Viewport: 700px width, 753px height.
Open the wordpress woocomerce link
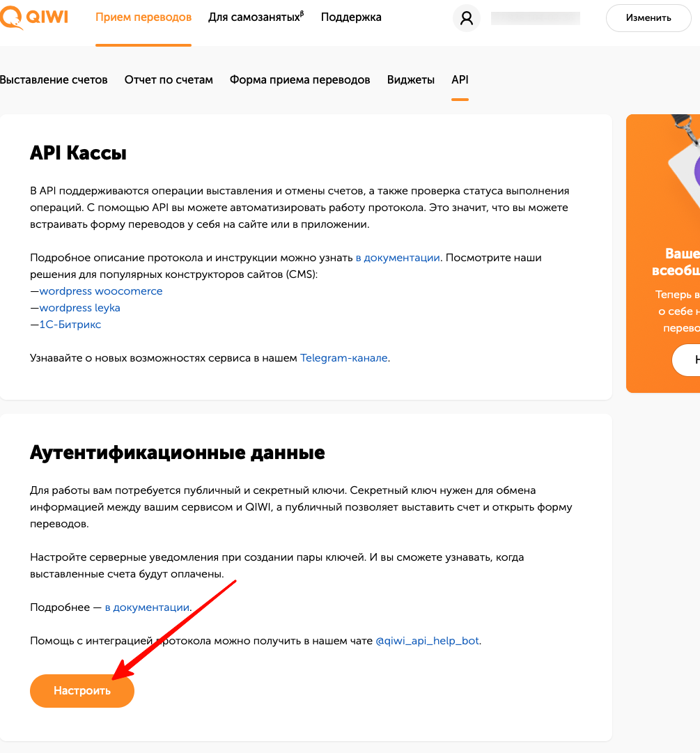[x=101, y=291]
